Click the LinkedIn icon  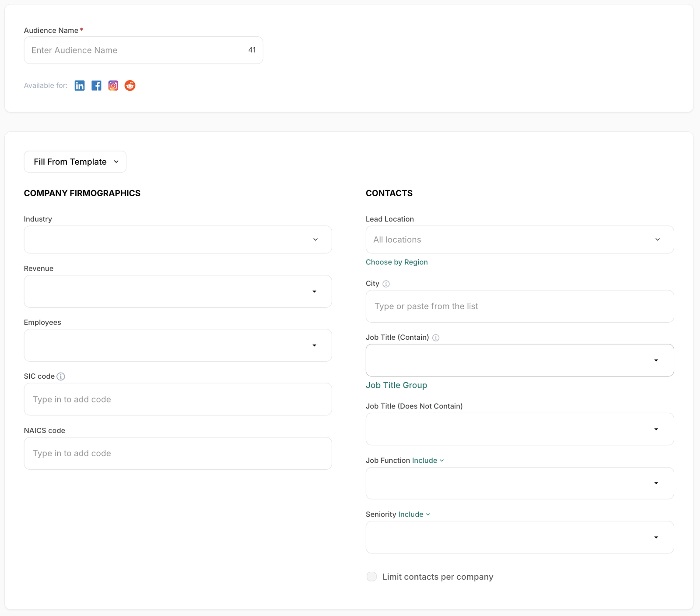coord(80,86)
